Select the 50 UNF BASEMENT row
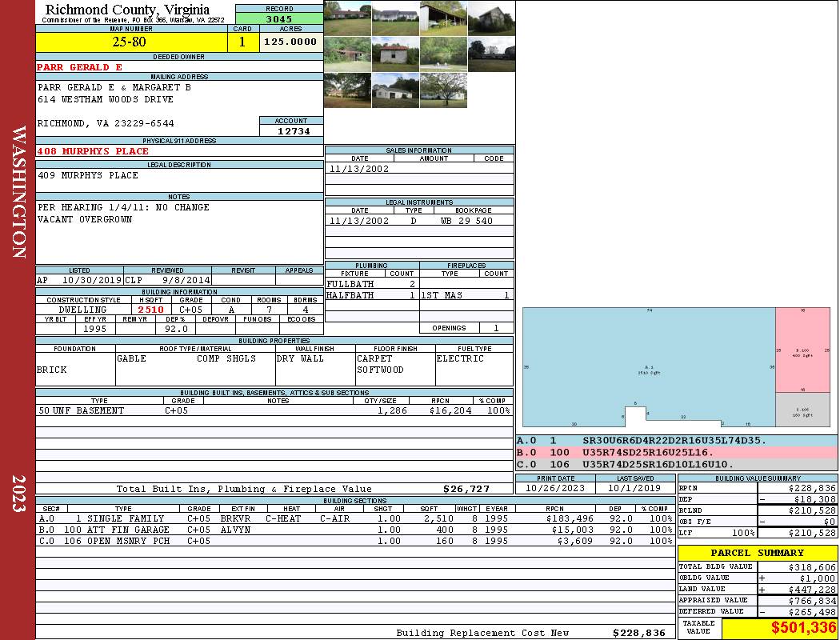 pyautogui.click(x=272, y=410)
